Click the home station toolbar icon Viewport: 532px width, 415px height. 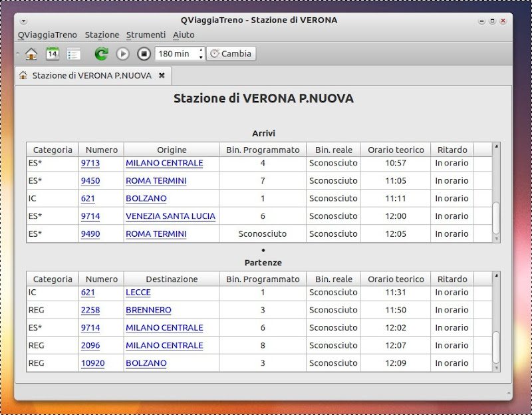[x=31, y=54]
